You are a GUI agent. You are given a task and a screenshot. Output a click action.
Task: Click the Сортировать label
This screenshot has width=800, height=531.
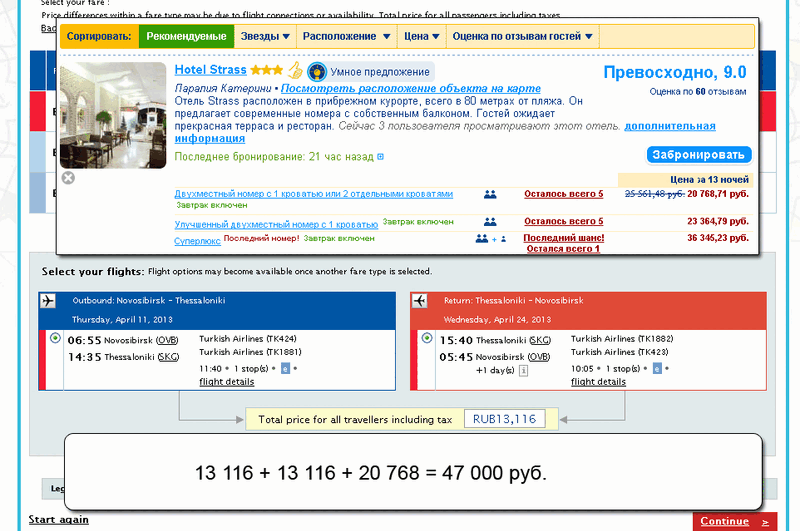(x=99, y=36)
